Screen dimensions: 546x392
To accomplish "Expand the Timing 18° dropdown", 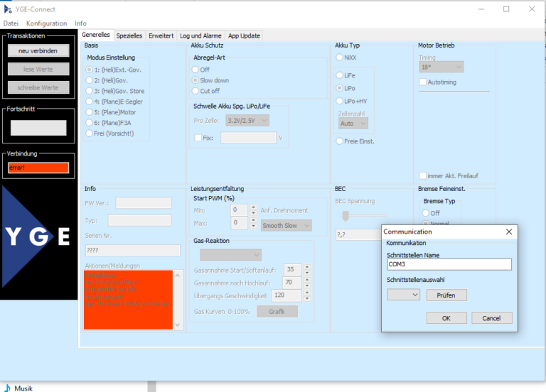I will pyautogui.click(x=441, y=67).
